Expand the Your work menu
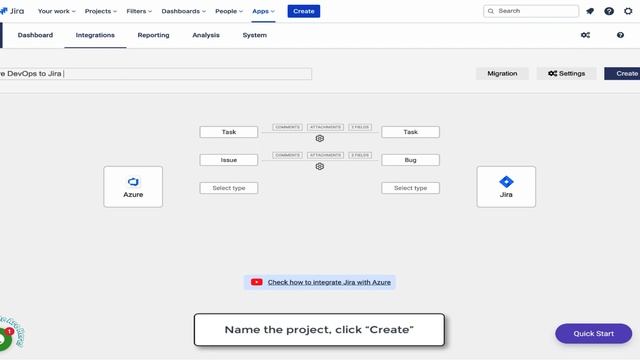The width and height of the screenshot is (640, 360). point(56,11)
